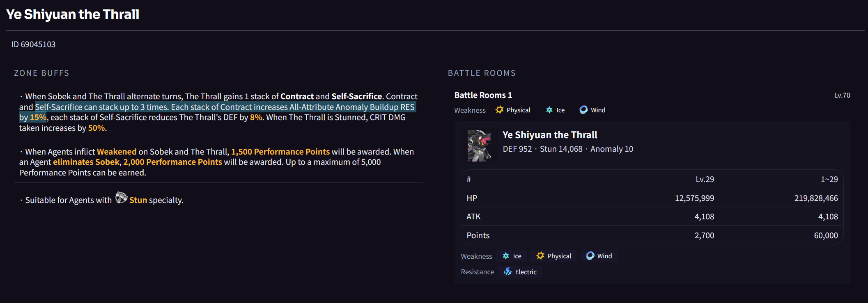This screenshot has height=303, width=868.
Task: Click the ID 69045103 text
Action: pyautogui.click(x=33, y=44)
